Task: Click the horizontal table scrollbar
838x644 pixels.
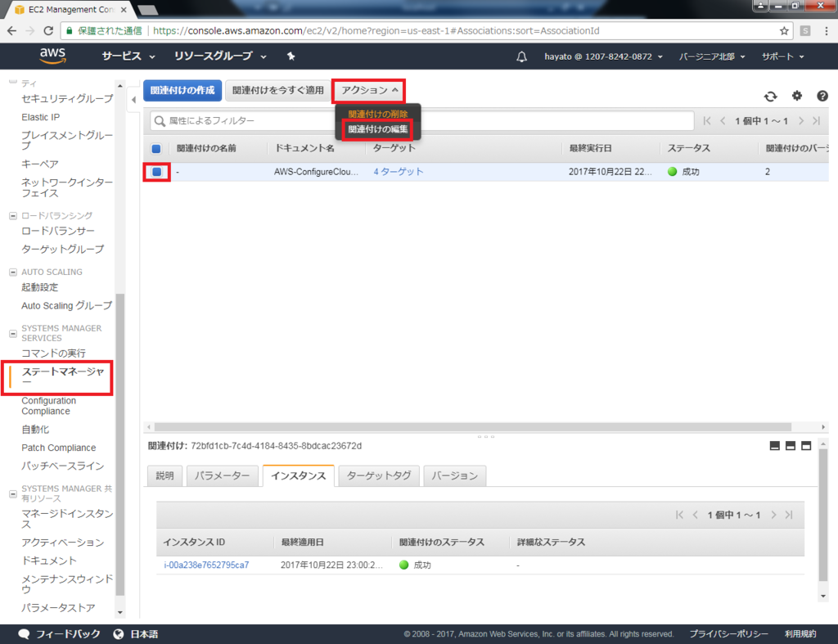Action: tap(473, 427)
